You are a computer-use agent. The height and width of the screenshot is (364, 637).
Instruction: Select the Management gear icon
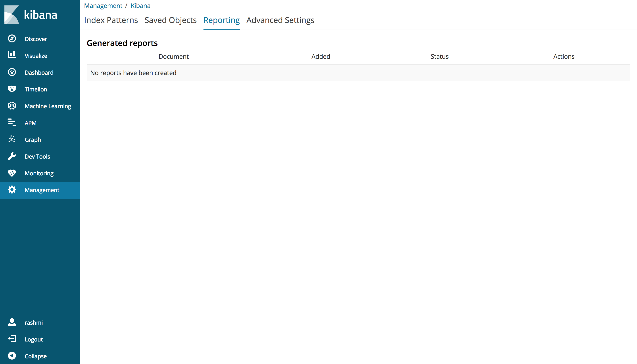pos(12,190)
